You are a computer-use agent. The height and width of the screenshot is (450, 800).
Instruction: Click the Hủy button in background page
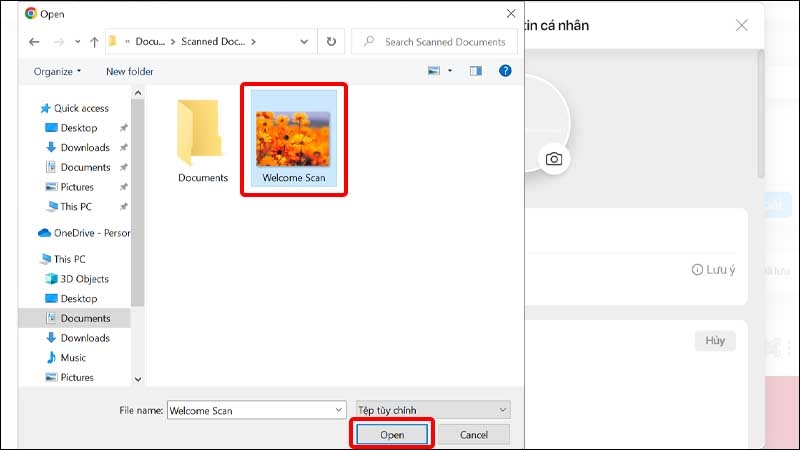[715, 340]
